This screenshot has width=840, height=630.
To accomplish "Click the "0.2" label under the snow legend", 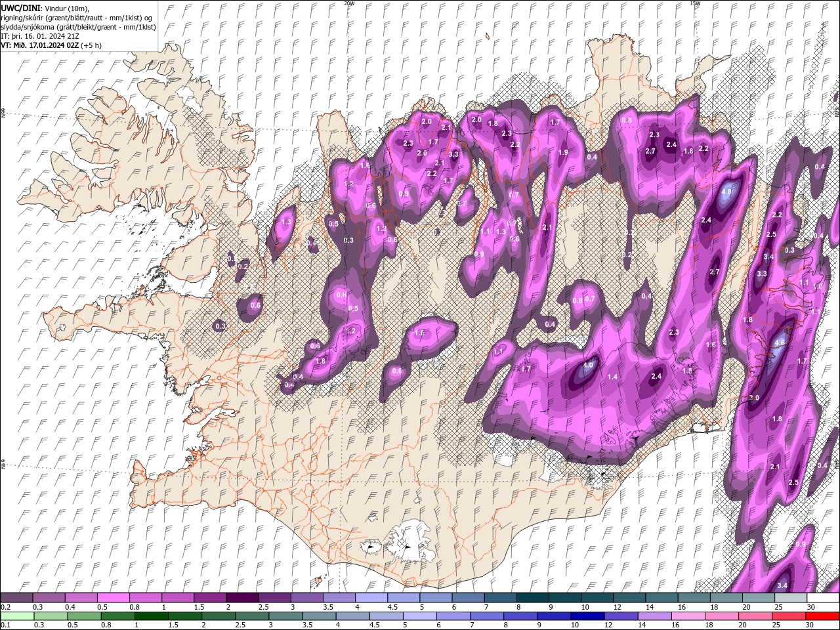I will [x=5, y=607].
